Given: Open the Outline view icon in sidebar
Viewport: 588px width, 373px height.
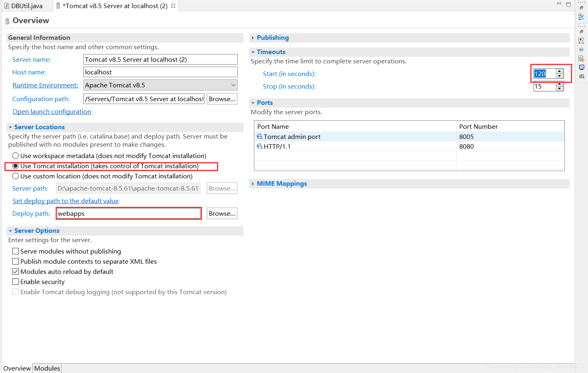Looking at the screenshot, I should (x=581, y=17).
